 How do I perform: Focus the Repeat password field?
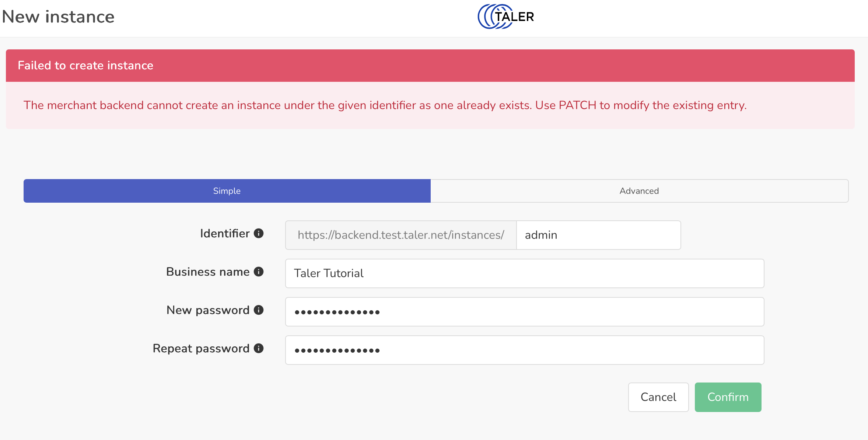pyautogui.click(x=525, y=350)
